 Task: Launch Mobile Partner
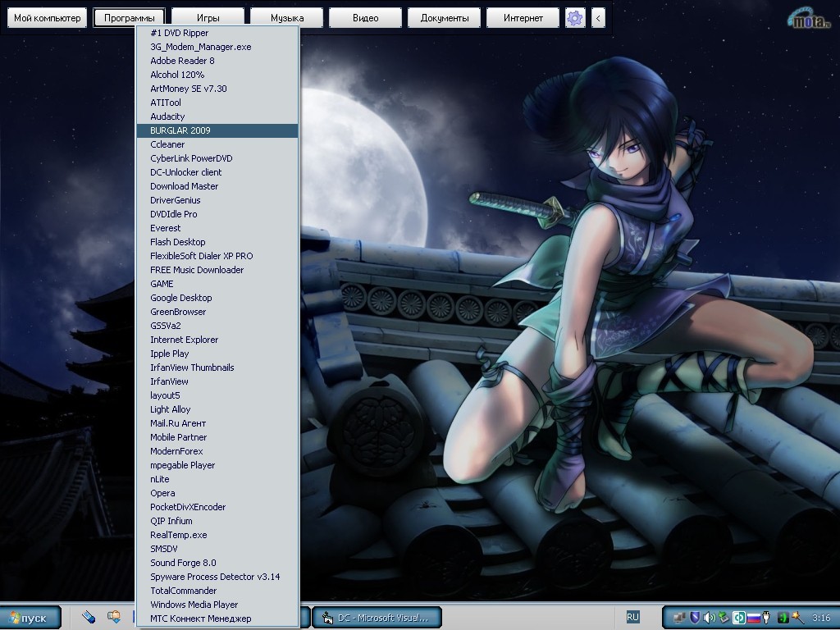pyautogui.click(x=217, y=437)
